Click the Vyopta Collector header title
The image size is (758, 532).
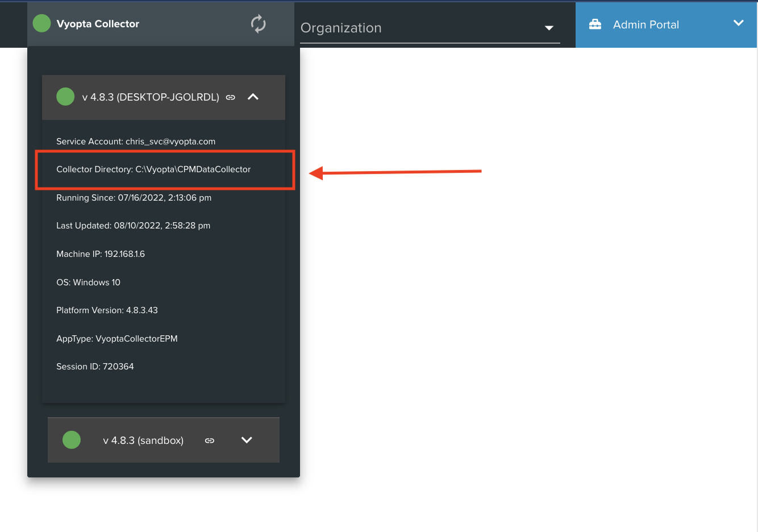pyautogui.click(x=98, y=24)
